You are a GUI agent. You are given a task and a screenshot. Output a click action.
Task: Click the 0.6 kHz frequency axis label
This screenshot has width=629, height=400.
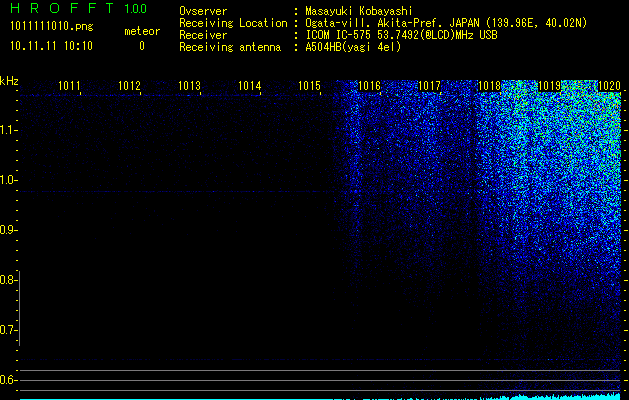point(8,380)
